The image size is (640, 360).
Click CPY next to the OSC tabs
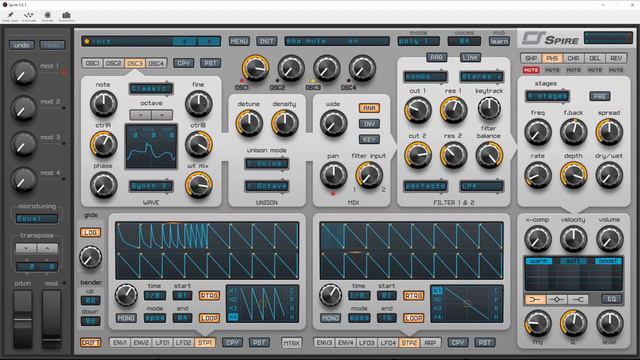point(183,63)
